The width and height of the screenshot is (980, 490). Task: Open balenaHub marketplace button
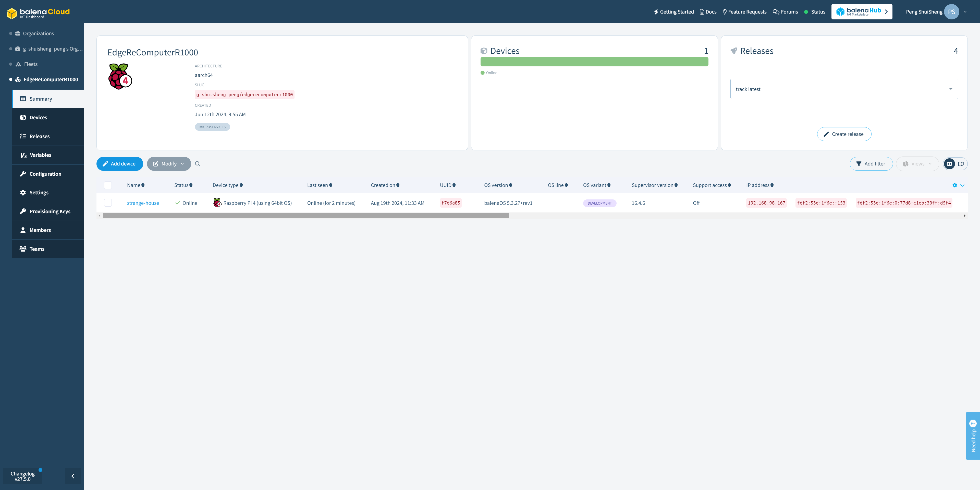pos(862,12)
